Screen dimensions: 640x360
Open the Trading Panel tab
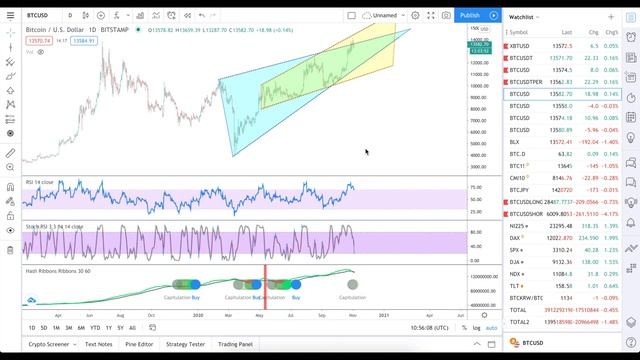pos(236,344)
